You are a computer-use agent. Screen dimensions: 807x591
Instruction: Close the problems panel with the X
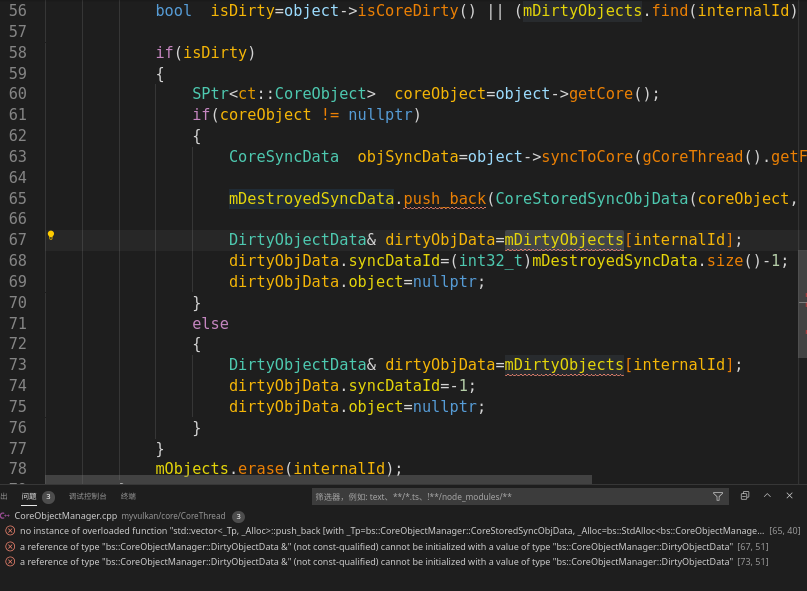pos(790,496)
